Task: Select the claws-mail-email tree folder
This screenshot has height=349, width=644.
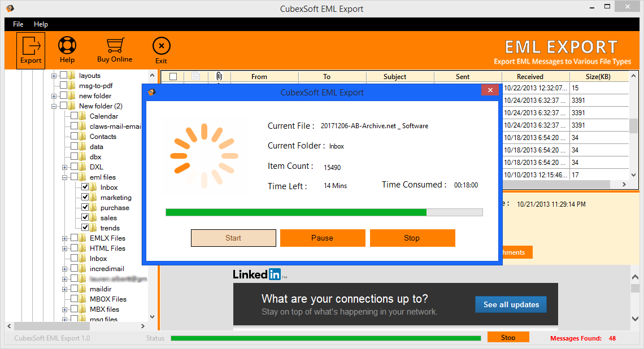Action: pos(115,126)
